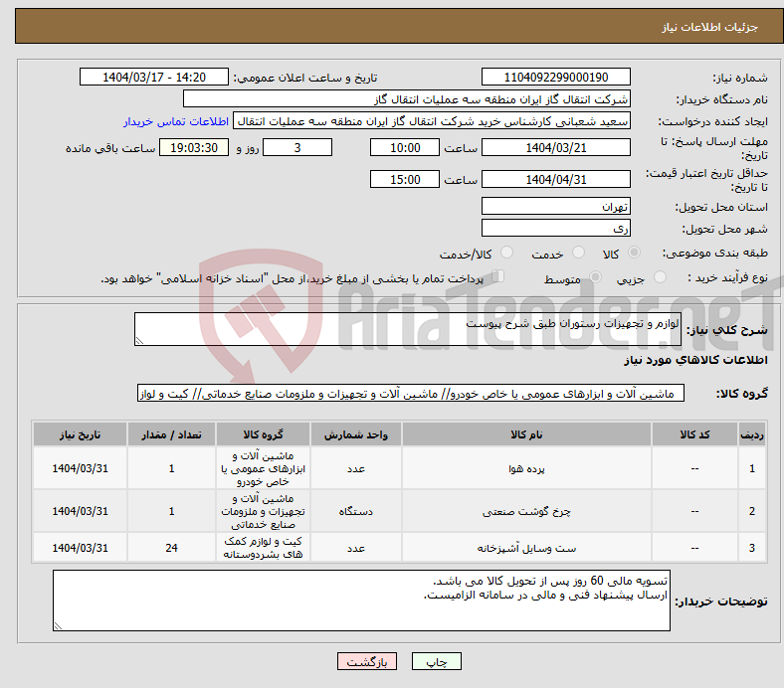
Task: Click the نام کالا column header
Action: coord(526,434)
